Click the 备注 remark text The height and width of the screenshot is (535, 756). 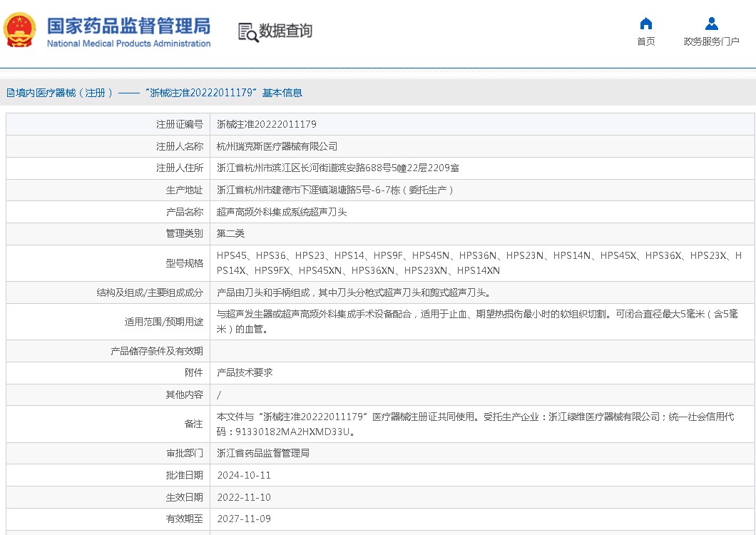tap(476, 424)
